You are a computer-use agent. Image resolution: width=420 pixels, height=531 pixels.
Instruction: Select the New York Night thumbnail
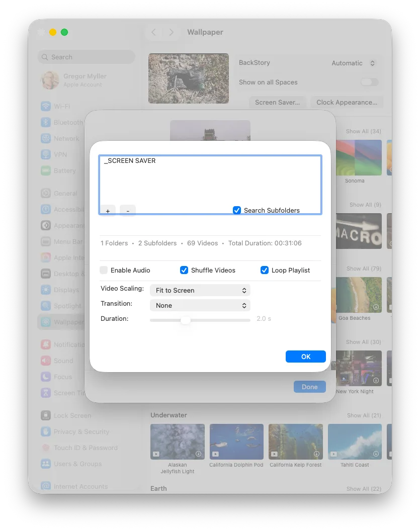359,368
